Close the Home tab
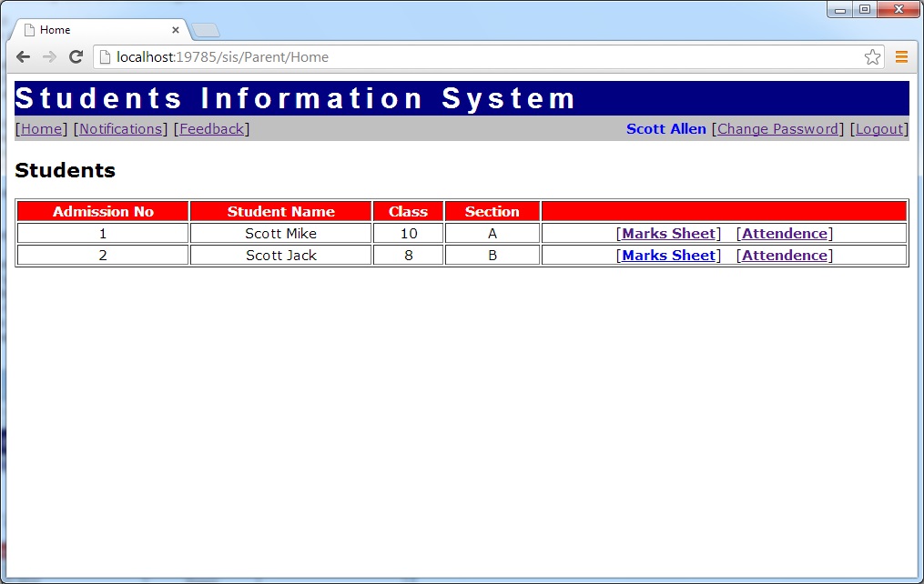Viewport: 924px width, 584px height. [175, 30]
